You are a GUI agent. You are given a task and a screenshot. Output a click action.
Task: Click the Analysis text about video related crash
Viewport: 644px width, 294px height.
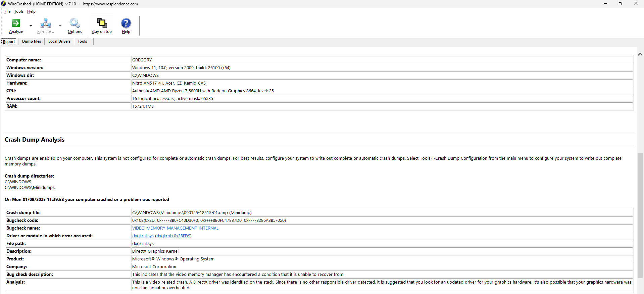coord(382,285)
